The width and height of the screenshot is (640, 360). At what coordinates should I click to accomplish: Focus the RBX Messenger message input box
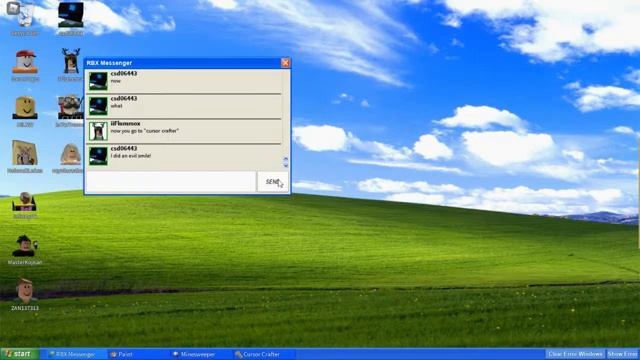171,182
